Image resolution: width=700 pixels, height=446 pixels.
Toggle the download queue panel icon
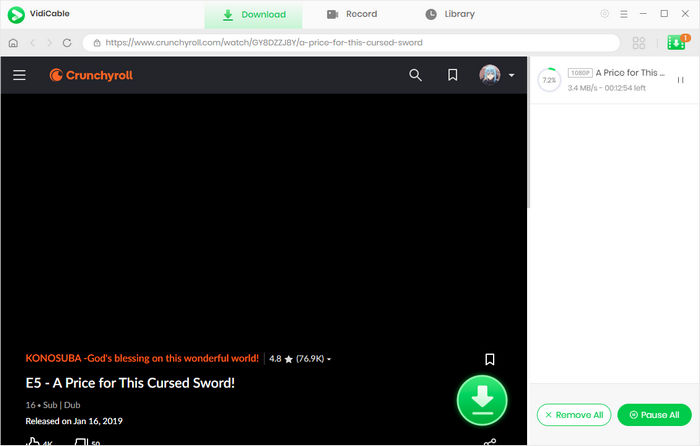coord(676,42)
